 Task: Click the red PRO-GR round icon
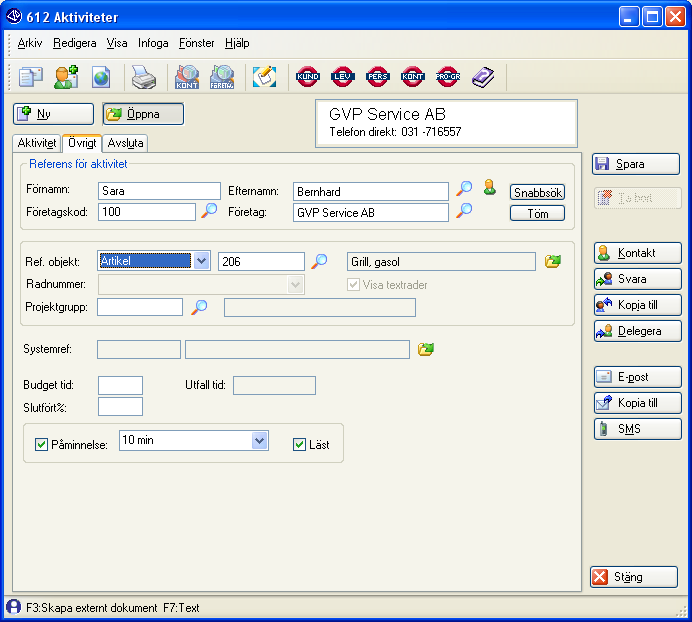[x=448, y=76]
